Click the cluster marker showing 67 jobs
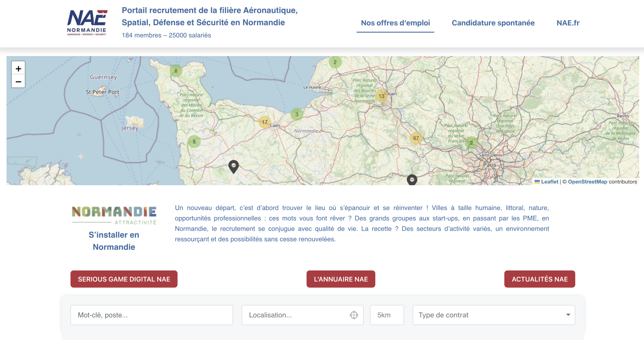The height and width of the screenshot is (340, 644). (416, 138)
